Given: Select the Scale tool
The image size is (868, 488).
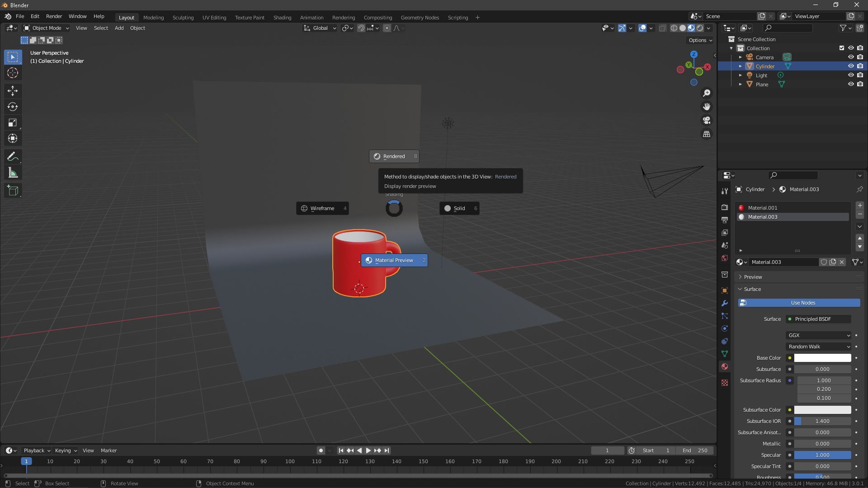Looking at the screenshot, I should 13,122.
